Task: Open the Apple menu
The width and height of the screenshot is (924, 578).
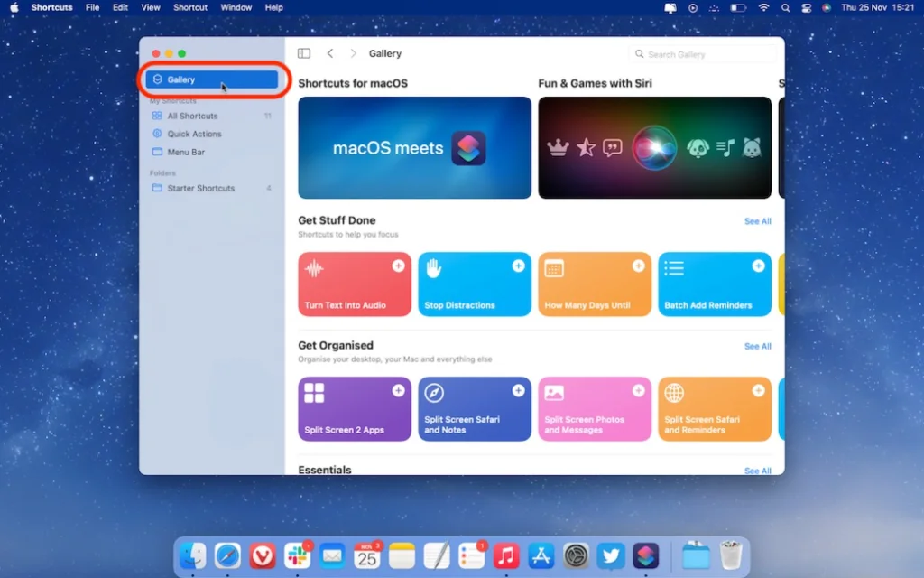Action: (14, 7)
